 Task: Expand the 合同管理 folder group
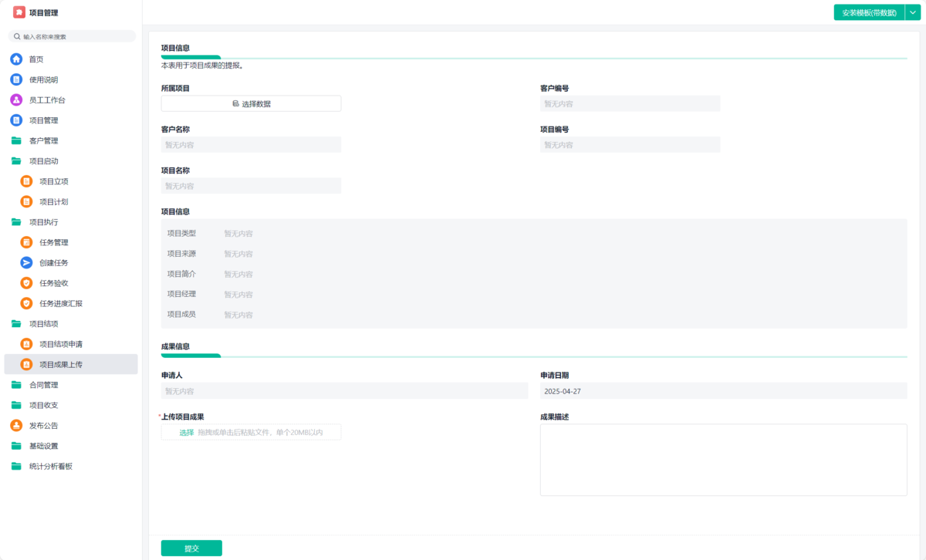coord(71,385)
